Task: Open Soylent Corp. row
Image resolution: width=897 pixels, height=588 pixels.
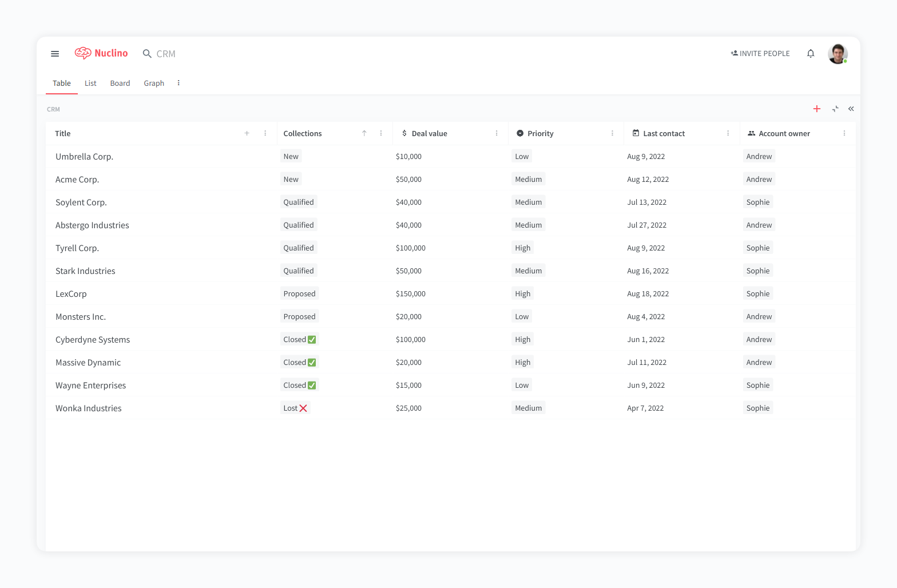Action: pyautogui.click(x=81, y=202)
